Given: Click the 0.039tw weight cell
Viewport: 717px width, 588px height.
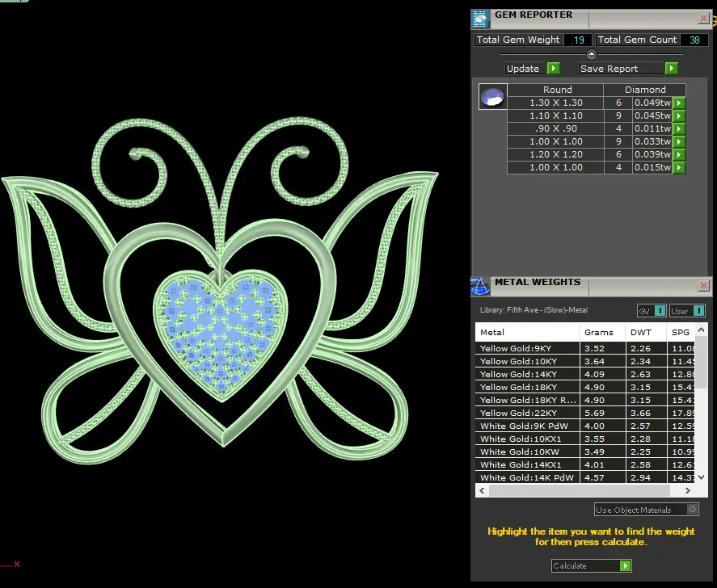Looking at the screenshot, I should 652,154.
